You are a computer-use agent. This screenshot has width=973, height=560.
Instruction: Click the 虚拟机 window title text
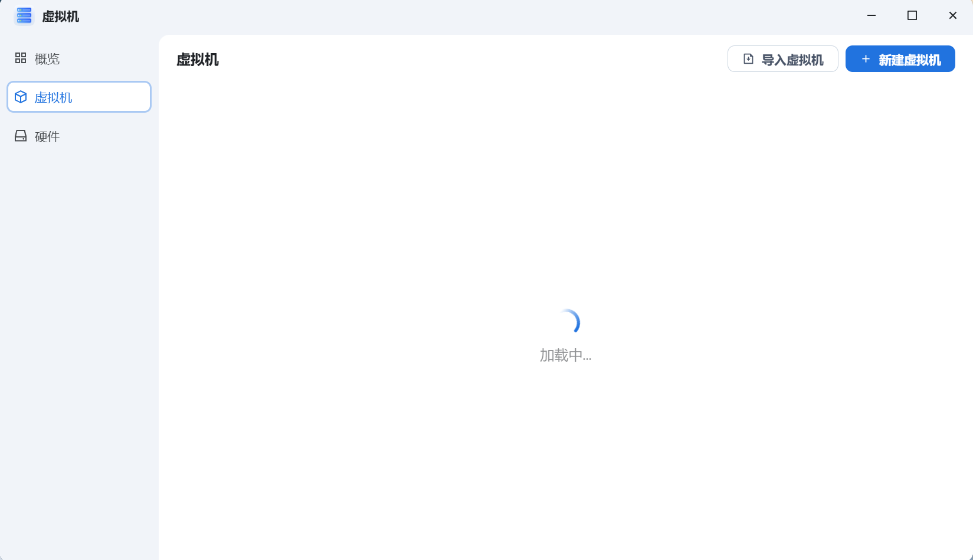coord(61,17)
